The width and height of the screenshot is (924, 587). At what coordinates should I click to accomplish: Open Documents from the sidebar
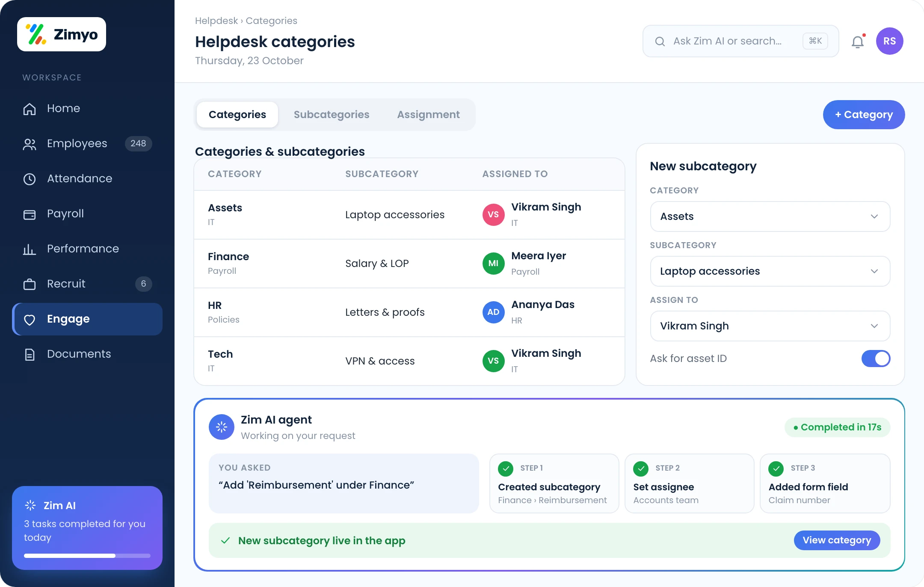pyautogui.click(x=87, y=354)
